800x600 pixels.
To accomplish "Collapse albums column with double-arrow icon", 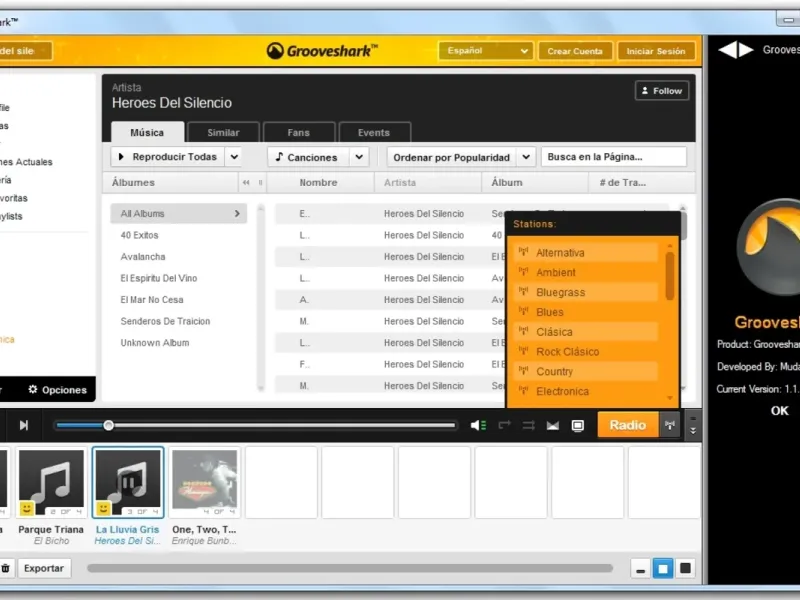I will click(x=246, y=183).
